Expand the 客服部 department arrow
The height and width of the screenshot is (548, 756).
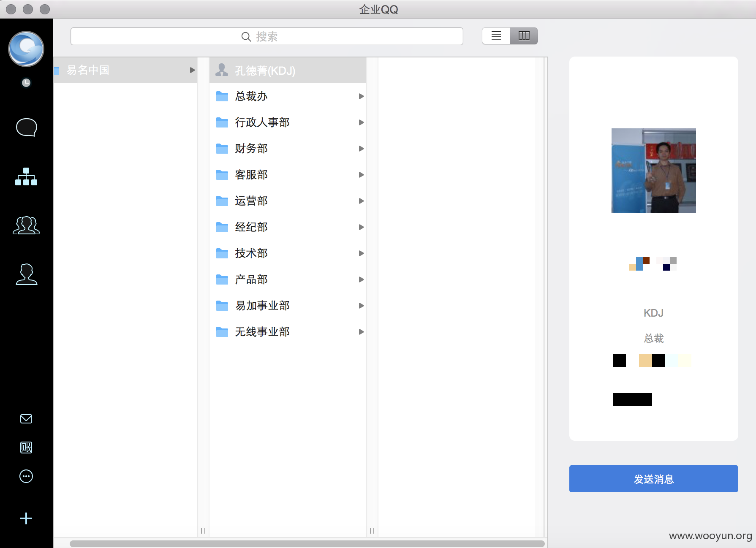click(361, 175)
